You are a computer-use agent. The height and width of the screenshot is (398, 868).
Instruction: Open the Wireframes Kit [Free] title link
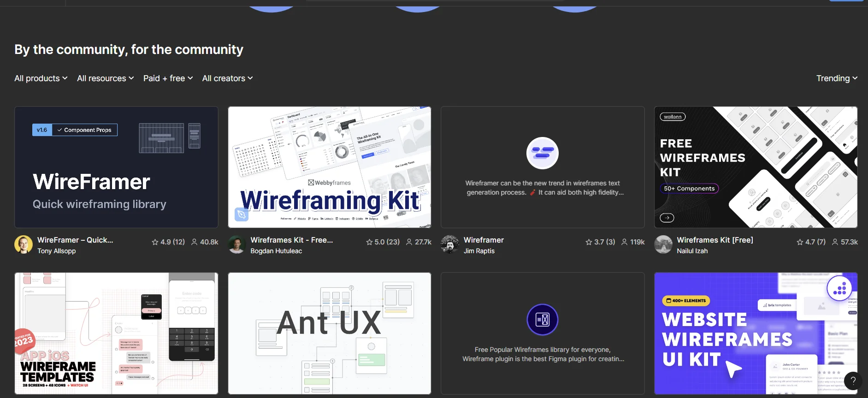(x=715, y=240)
